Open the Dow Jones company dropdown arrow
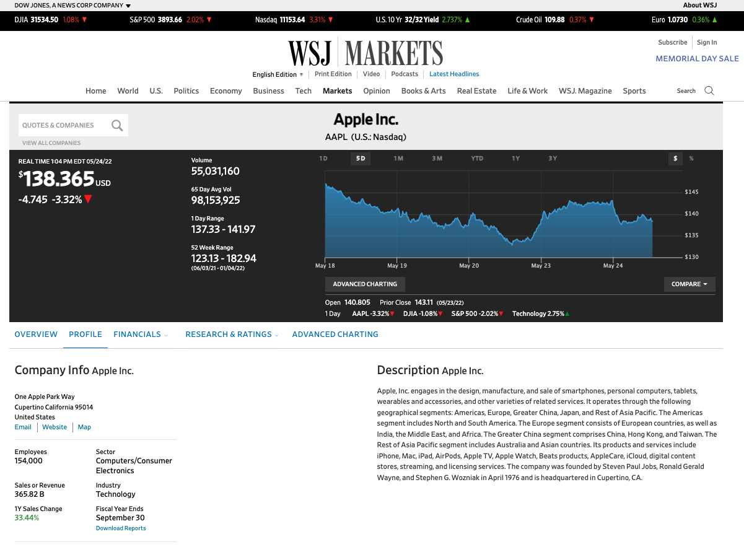744x560 pixels. [x=128, y=6]
